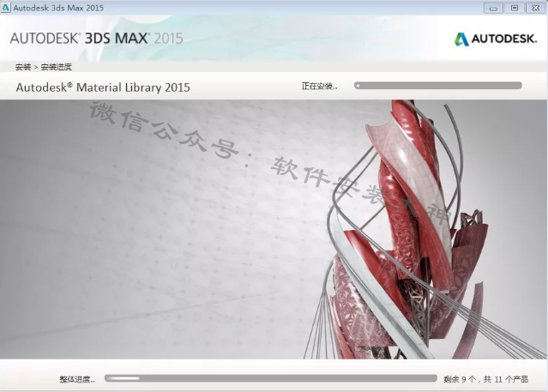Click the overall progress bar at bottom
The image size is (548, 392).
point(271,378)
